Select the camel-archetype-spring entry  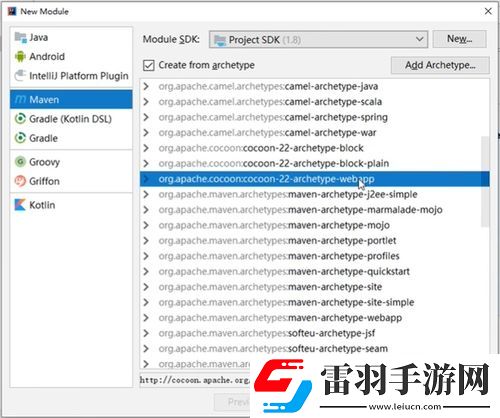click(x=273, y=117)
